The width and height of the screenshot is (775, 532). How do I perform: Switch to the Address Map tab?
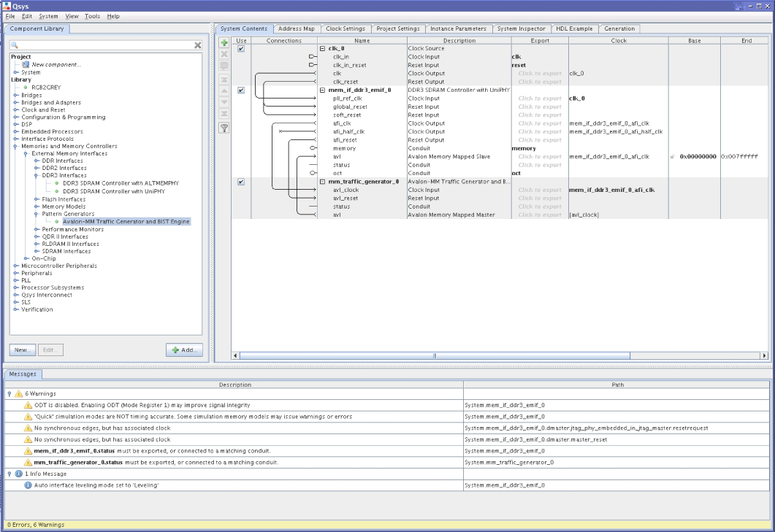pyautogui.click(x=296, y=28)
